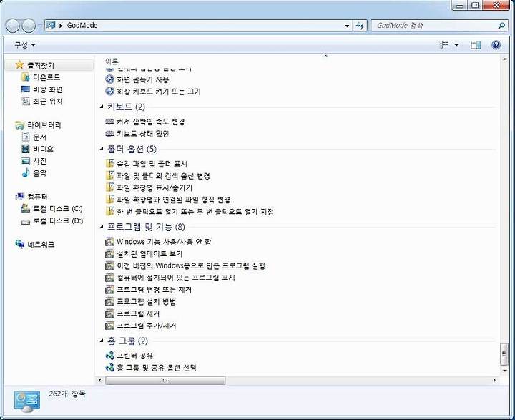This screenshot has height=420, width=515.
Task: Select 즐겨찾기 in the navigation pane
Action: [41, 65]
